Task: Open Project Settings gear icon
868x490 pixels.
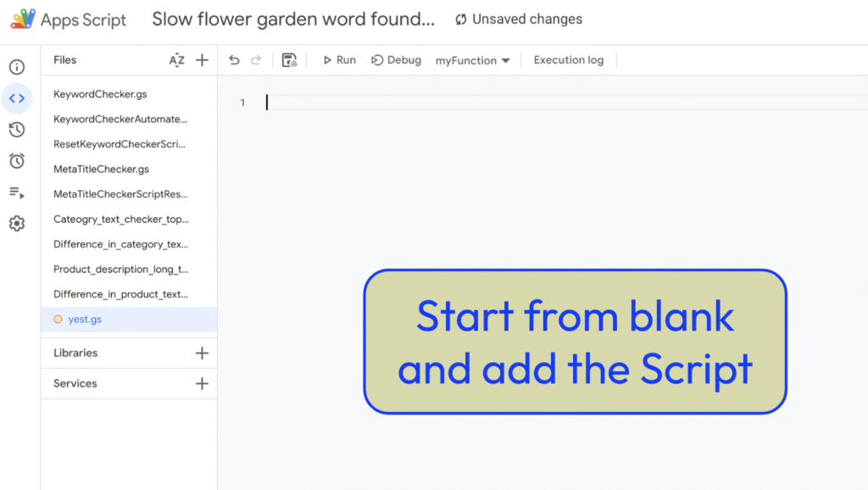Action: (x=17, y=224)
